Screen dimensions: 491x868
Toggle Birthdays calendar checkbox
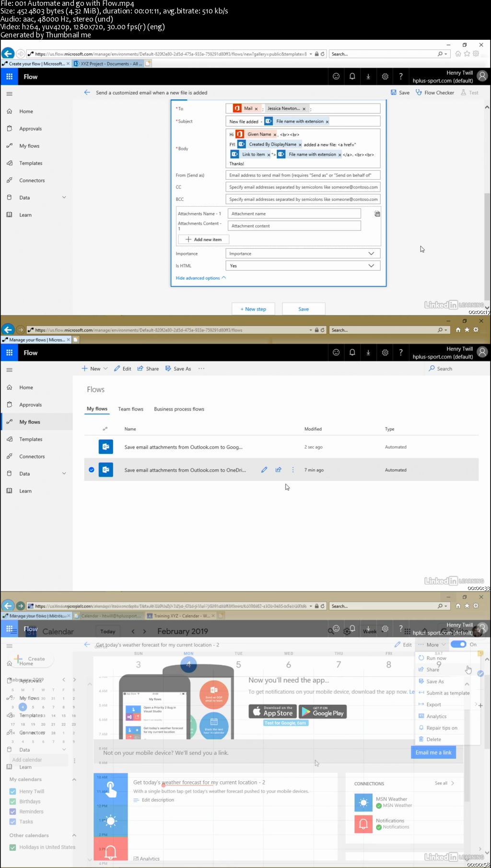click(13, 801)
